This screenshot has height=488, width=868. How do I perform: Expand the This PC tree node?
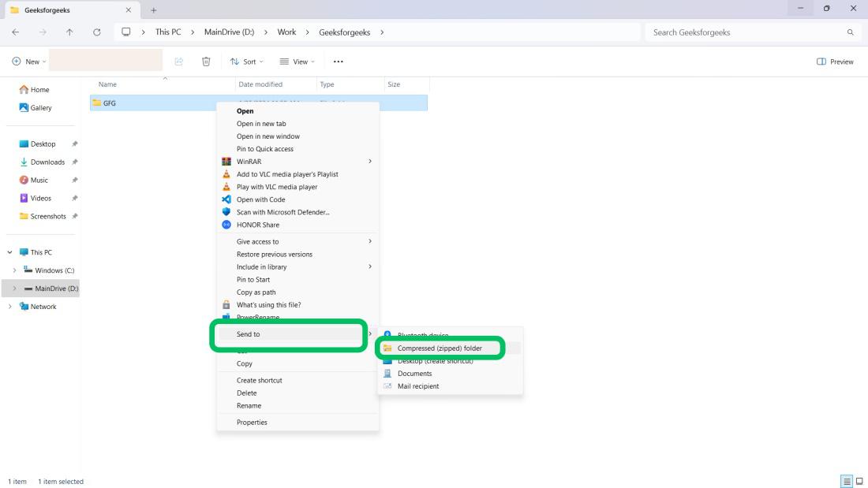pyautogui.click(x=10, y=252)
